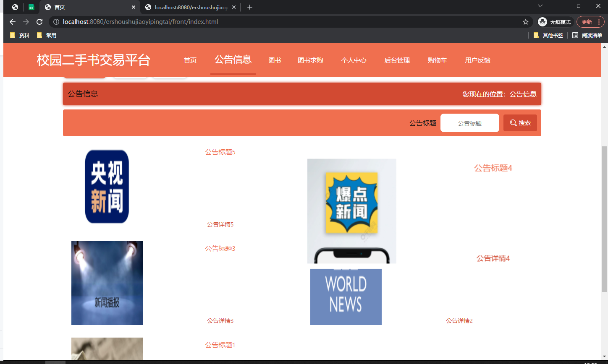Open the 图书 navigation item
Viewport: 608px width, 364px height.
click(275, 60)
